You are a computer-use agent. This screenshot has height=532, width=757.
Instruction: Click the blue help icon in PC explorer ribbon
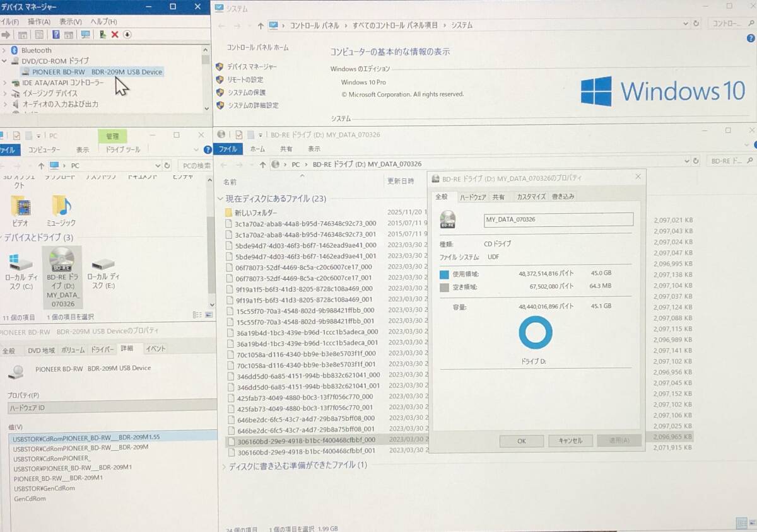point(208,150)
